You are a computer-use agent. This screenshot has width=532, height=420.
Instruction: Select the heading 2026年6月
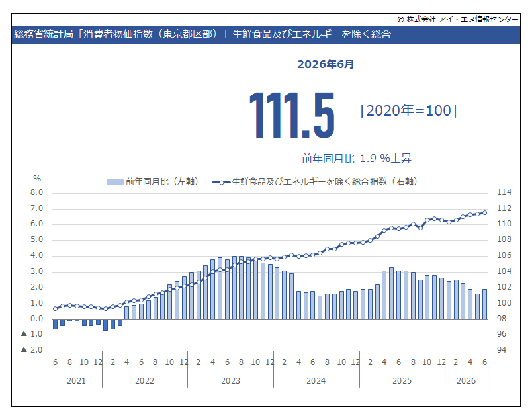(326, 64)
